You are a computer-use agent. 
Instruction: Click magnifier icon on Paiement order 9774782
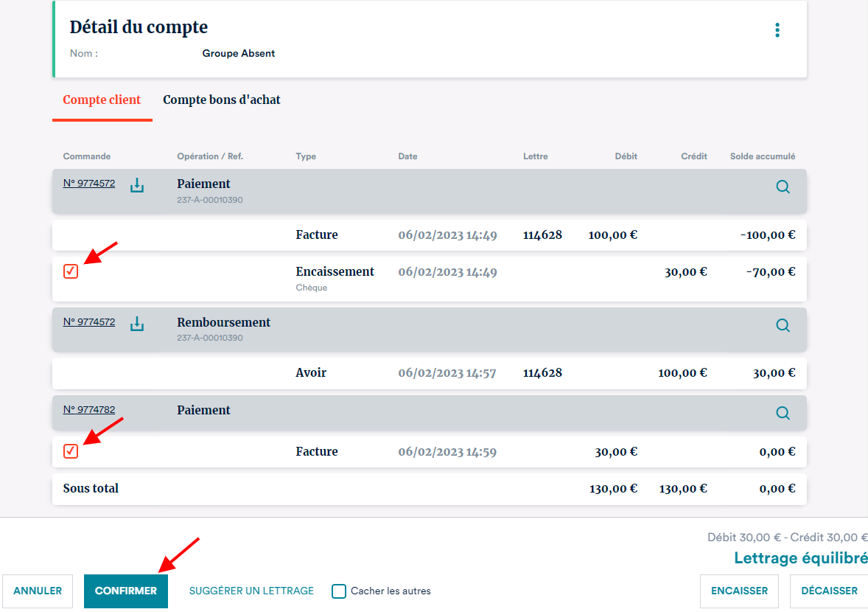(783, 413)
